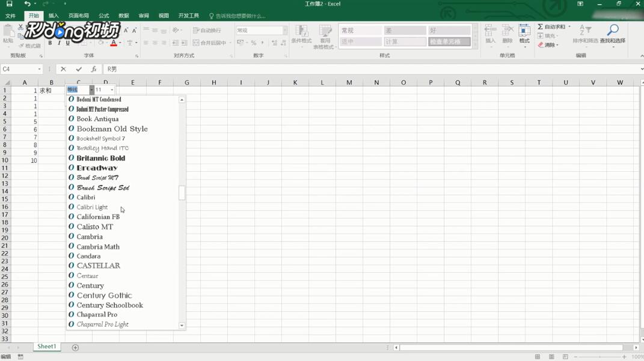Viewport: 644px width, 361px height.
Task: Switch to the 插入 ribbon tab
Action: (x=54, y=16)
